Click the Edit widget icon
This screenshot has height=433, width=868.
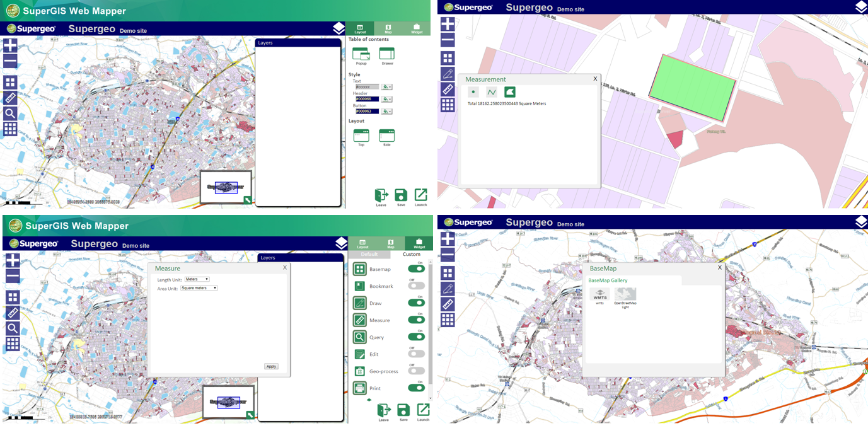click(x=360, y=354)
